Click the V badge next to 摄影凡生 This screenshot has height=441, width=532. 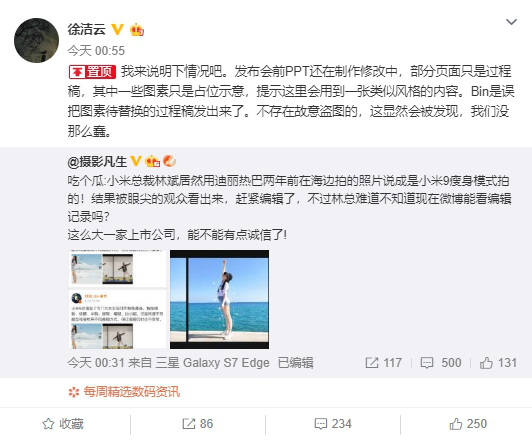pos(136,161)
